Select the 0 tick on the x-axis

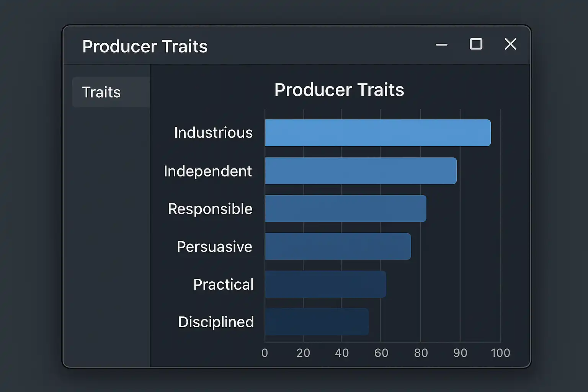pos(265,353)
